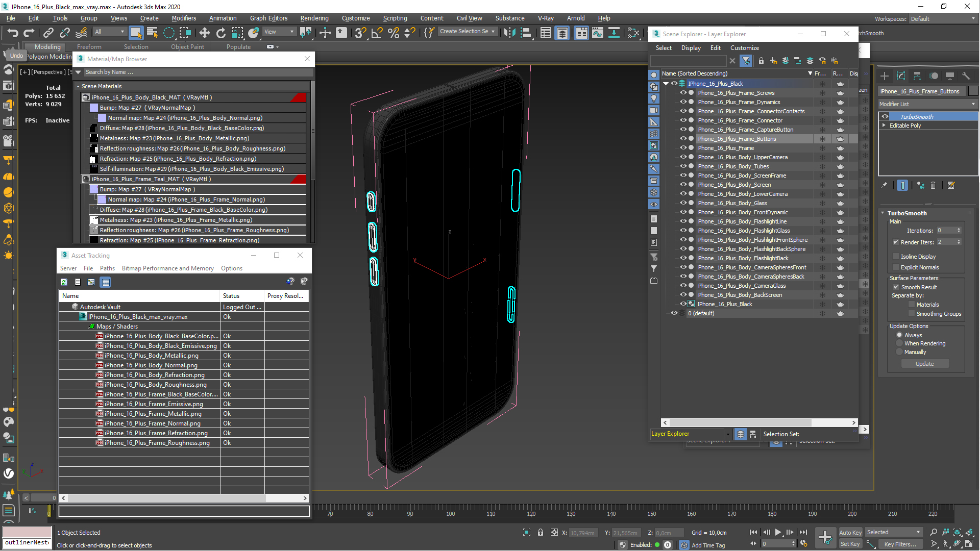The image size is (980, 551).
Task: Click the Redo arrow in the main toolbar
Action: pyautogui.click(x=29, y=33)
